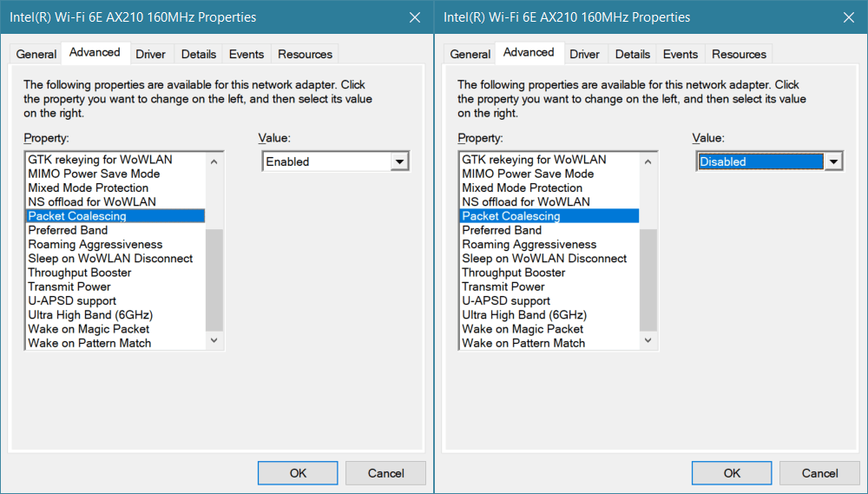Click Cancel in the right dialog
Screen dimensions: 868x494
[820, 473]
